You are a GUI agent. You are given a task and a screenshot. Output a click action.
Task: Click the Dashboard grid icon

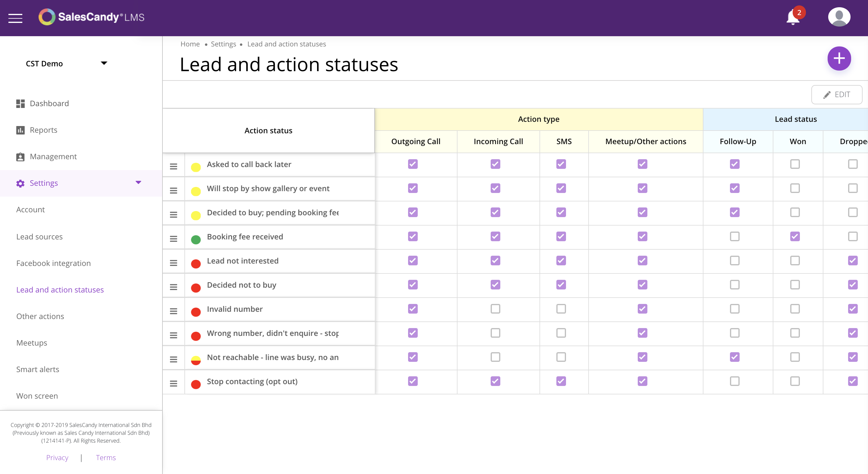coord(20,103)
